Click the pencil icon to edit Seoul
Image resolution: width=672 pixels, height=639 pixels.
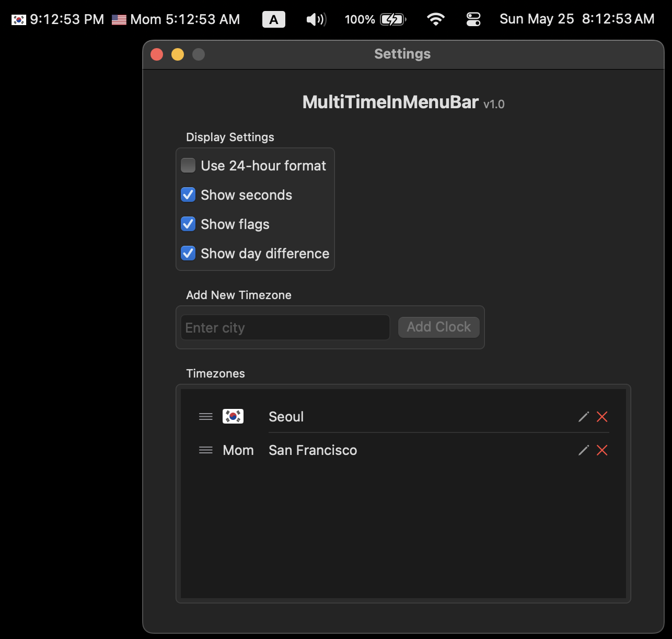point(583,417)
